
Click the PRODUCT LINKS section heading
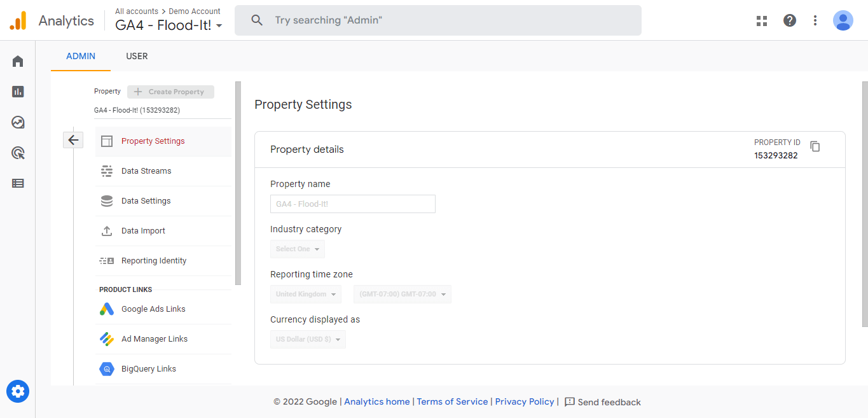click(x=126, y=289)
